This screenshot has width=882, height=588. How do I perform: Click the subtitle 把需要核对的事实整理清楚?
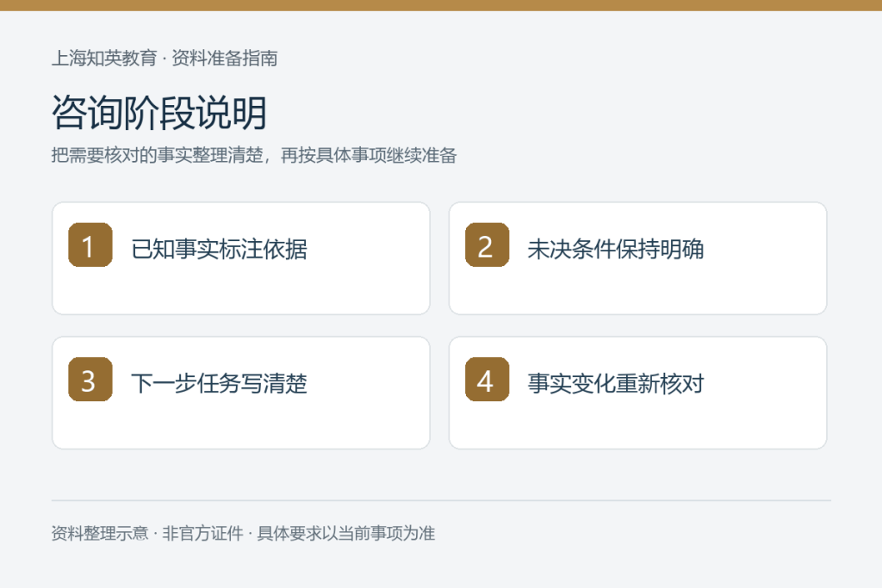coord(157,155)
